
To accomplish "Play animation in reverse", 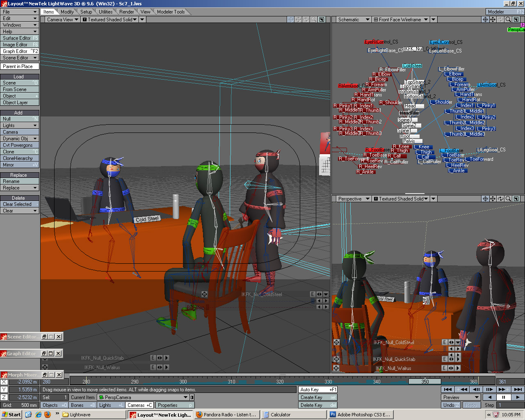I will click(489, 397).
